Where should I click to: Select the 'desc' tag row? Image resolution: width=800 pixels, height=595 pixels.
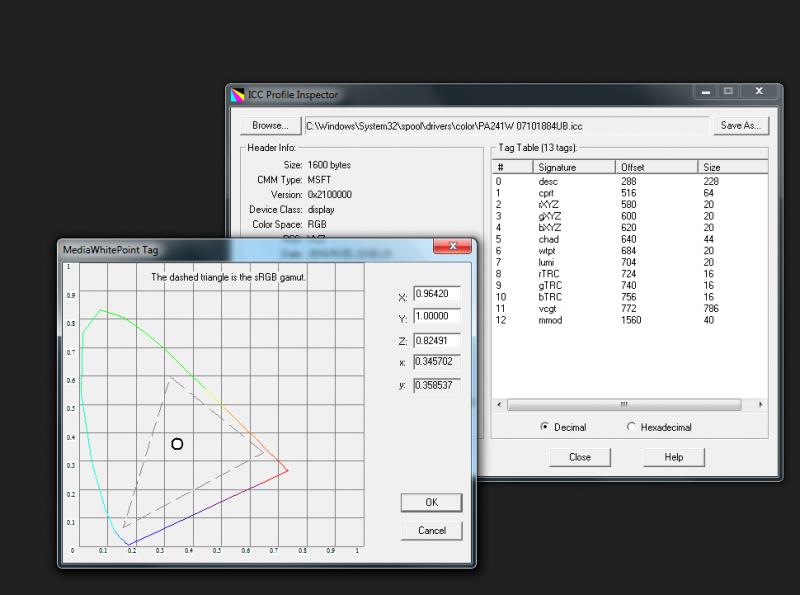pyautogui.click(x=630, y=182)
